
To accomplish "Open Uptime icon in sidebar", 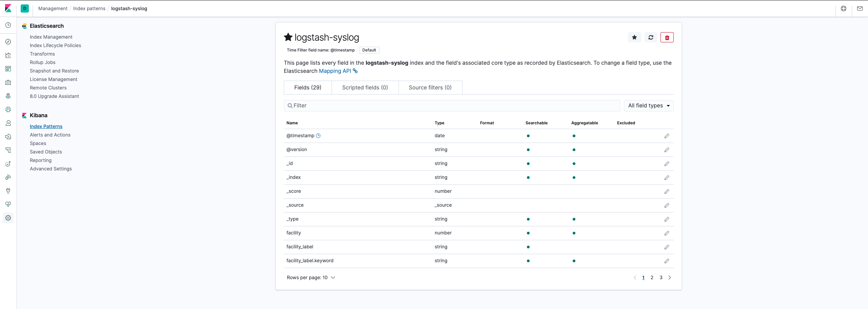I will tap(8, 164).
